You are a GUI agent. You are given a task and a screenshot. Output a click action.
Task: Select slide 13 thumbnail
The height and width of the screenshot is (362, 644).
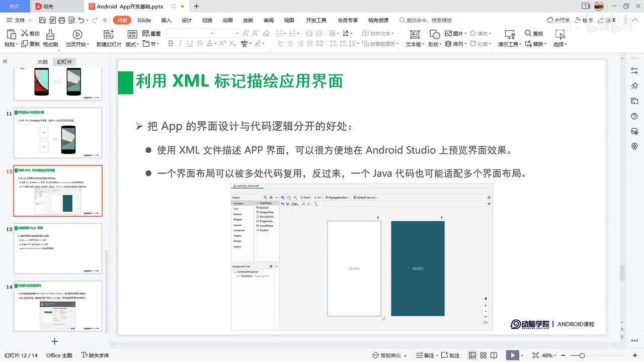[x=58, y=248]
